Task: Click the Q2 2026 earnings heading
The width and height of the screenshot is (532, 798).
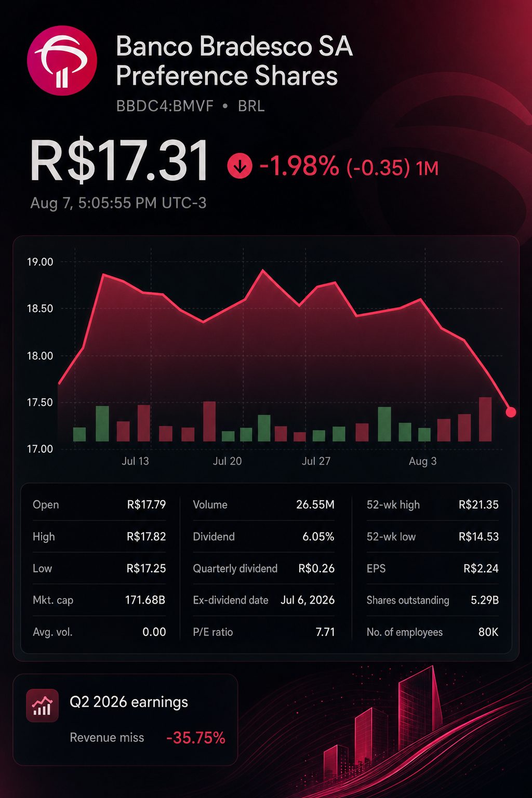Action: point(129,702)
